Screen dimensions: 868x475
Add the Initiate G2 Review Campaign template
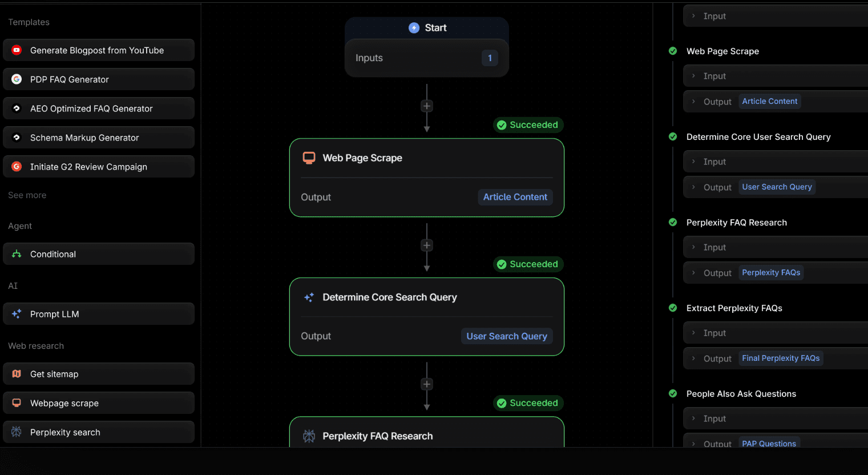coord(99,167)
